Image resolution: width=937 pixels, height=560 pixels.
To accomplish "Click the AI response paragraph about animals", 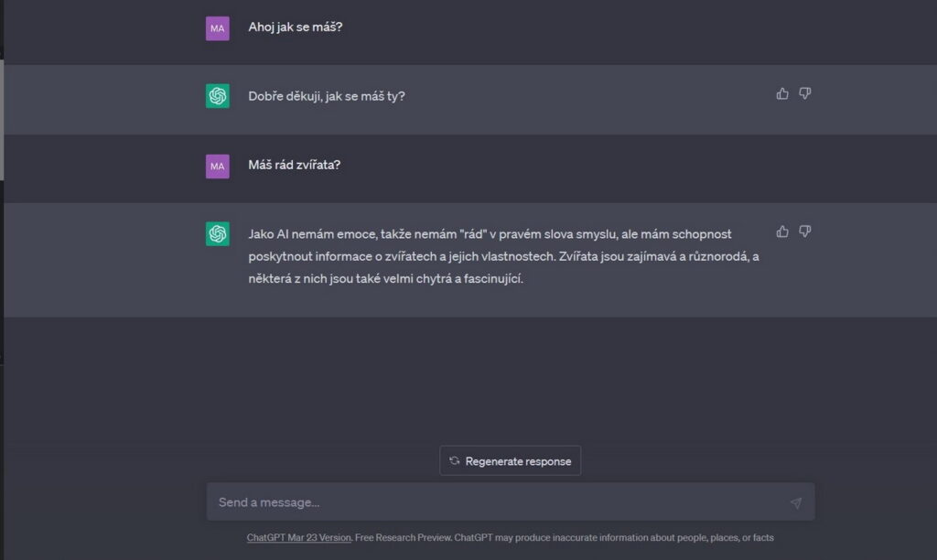I will 503,256.
